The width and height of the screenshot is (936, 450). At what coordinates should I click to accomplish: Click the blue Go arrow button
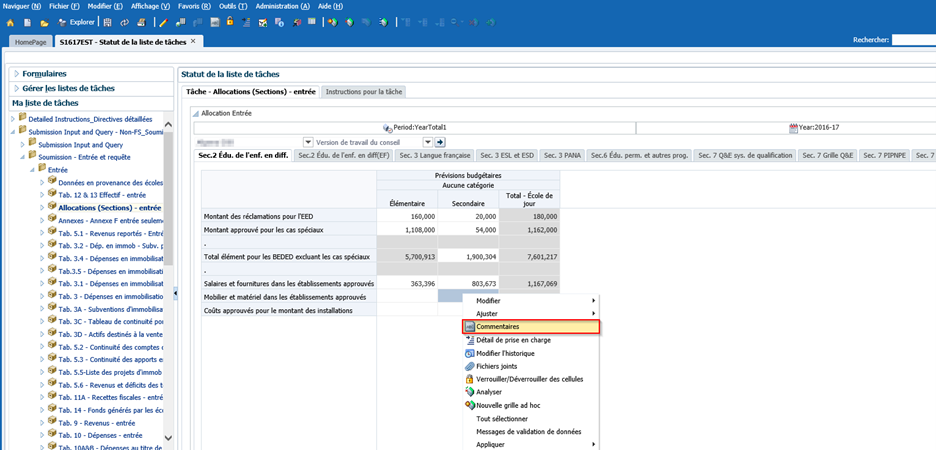tap(440, 142)
